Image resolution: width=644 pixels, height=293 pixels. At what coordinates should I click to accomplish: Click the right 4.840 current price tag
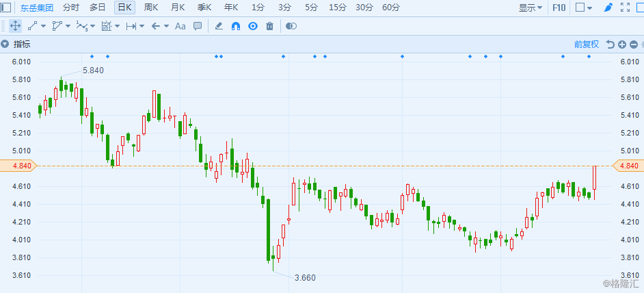[628, 166]
